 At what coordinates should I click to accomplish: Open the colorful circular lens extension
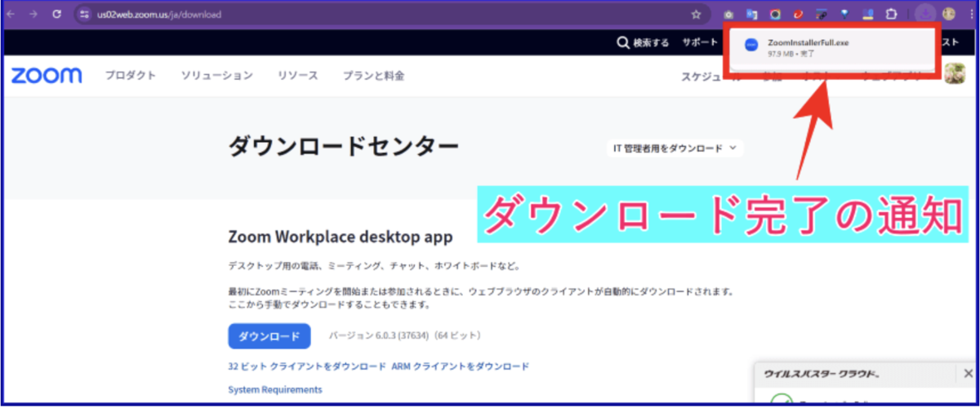[x=775, y=14]
